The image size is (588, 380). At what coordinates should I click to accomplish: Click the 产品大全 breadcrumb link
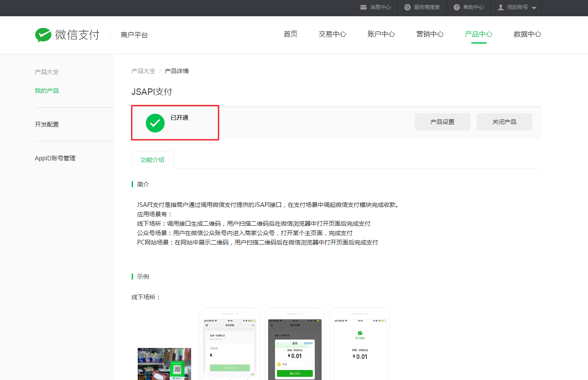point(143,71)
